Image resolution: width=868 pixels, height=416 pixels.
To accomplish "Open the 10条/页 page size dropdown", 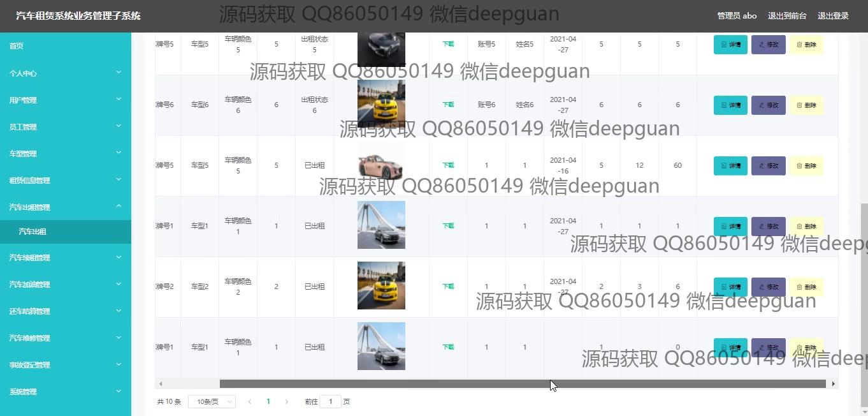I will pyautogui.click(x=212, y=401).
